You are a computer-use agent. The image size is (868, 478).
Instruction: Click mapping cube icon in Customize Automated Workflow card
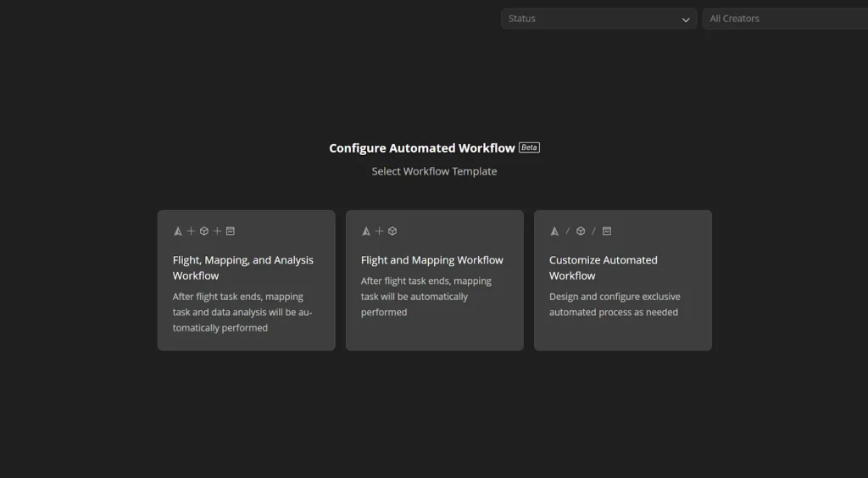coord(581,231)
